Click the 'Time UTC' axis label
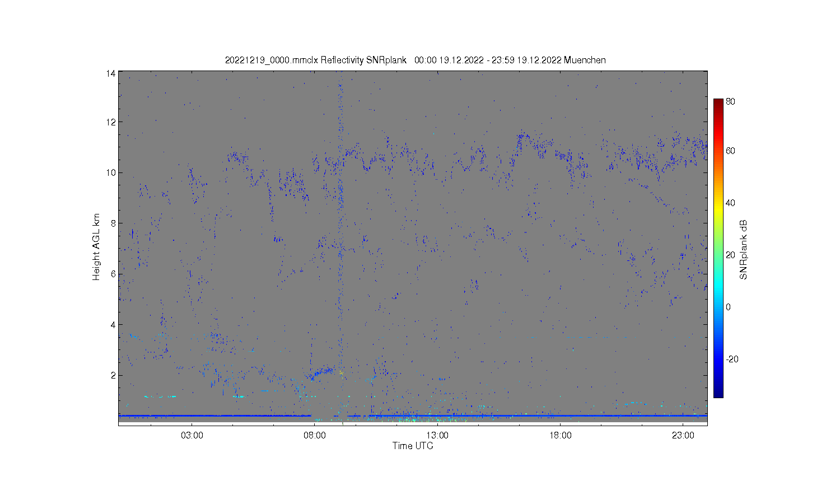This screenshot has width=840, height=504. pos(413,446)
